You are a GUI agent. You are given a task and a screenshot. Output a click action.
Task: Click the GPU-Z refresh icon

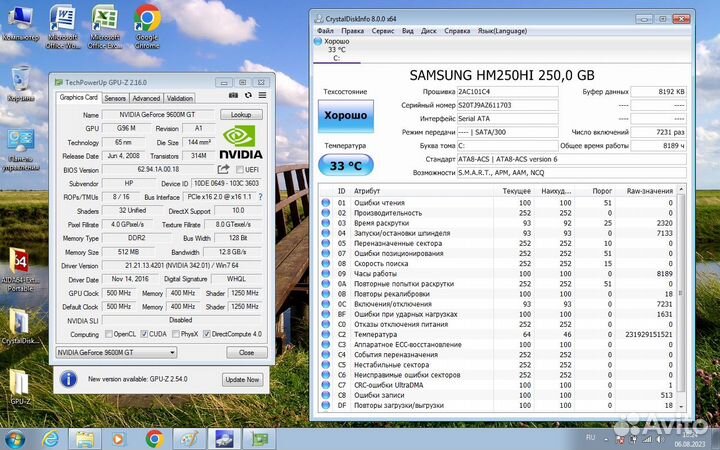coord(248,95)
